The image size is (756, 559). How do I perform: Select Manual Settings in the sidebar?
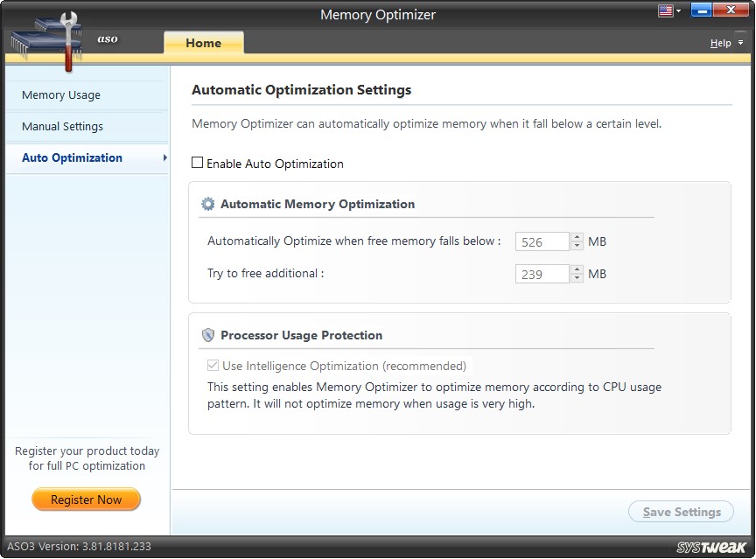point(61,127)
